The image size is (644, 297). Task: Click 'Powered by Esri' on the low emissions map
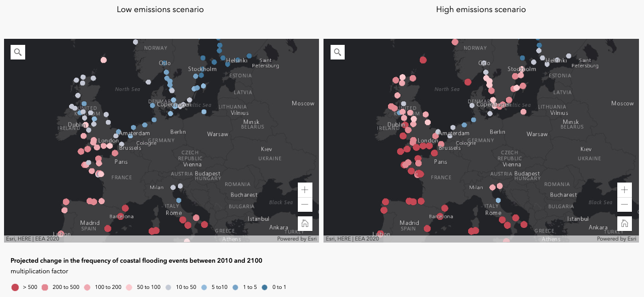tap(297, 239)
